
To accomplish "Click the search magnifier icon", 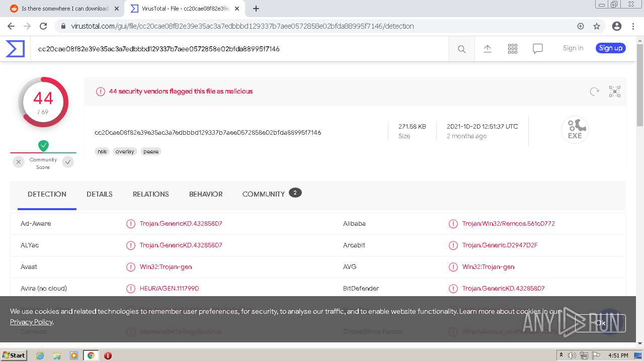I will click(x=461, y=49).
